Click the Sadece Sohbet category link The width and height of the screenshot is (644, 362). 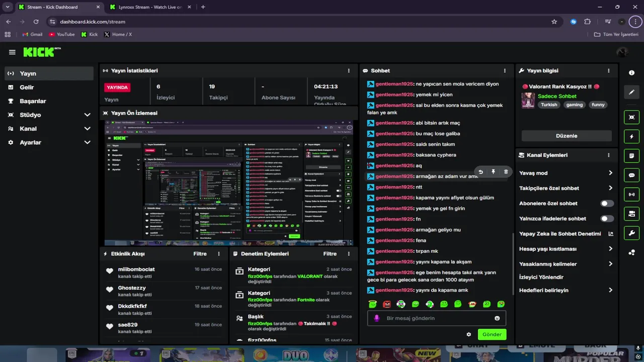tap(557, 96)
